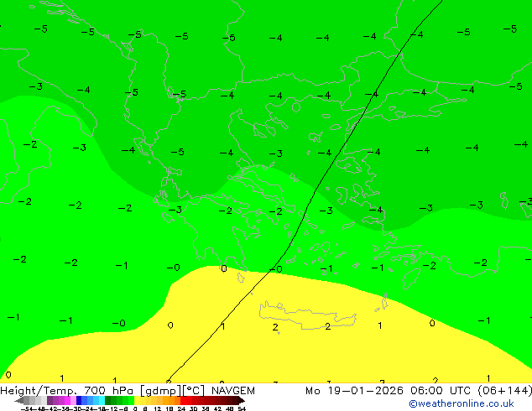Pick the cyan legend swatch
This screenshot has width=532, height=411.
click(x=102, y=400)
